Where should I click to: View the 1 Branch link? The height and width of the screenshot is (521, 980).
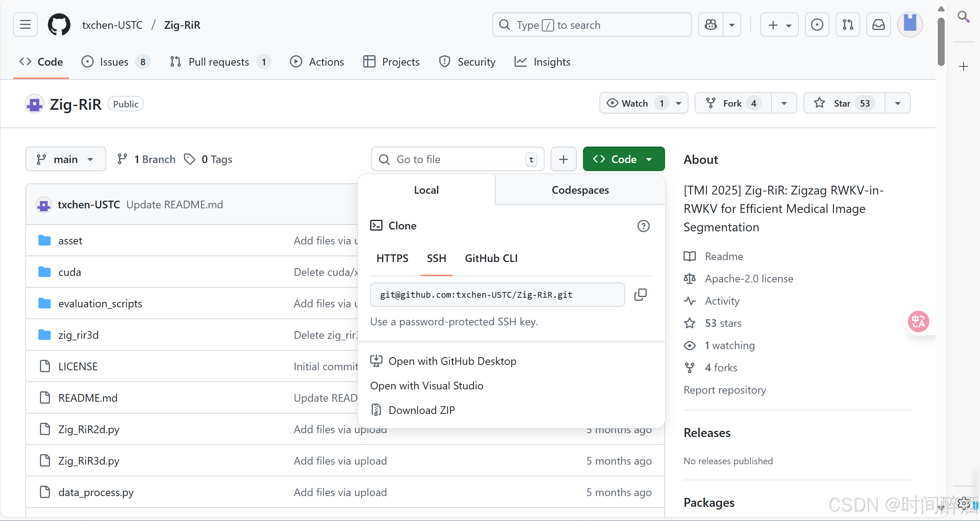coord(146,159)
